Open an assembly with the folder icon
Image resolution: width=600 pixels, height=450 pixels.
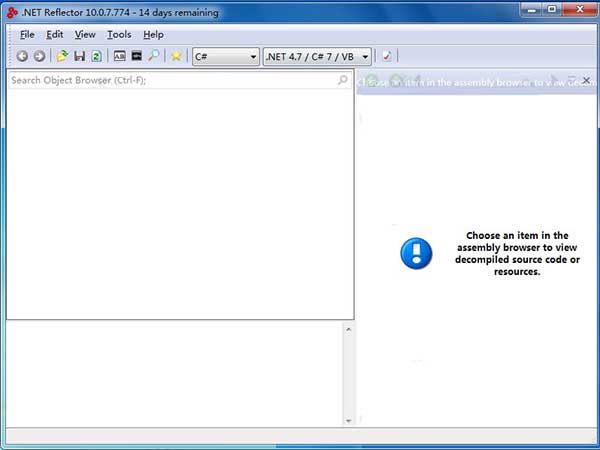tap(62, 56)
